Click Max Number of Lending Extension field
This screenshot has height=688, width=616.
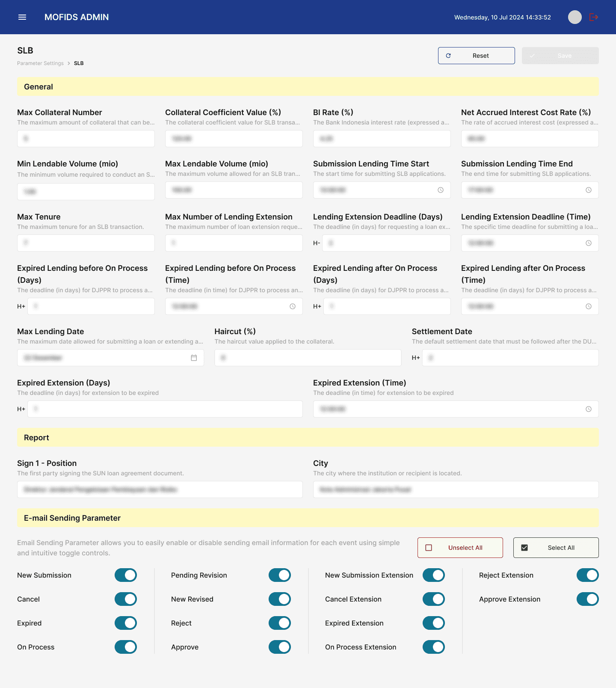(x=234, y=243)
